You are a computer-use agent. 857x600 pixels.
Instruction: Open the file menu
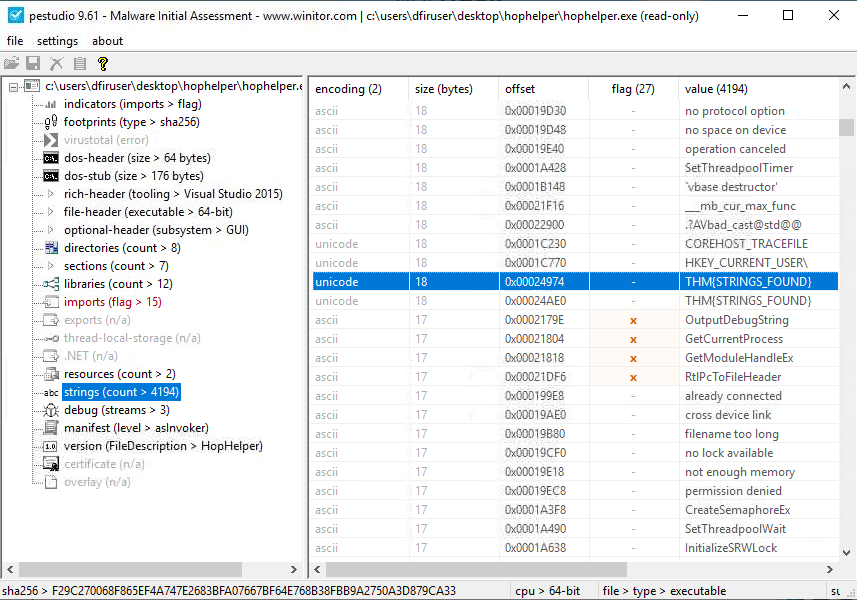pos(15,41)
